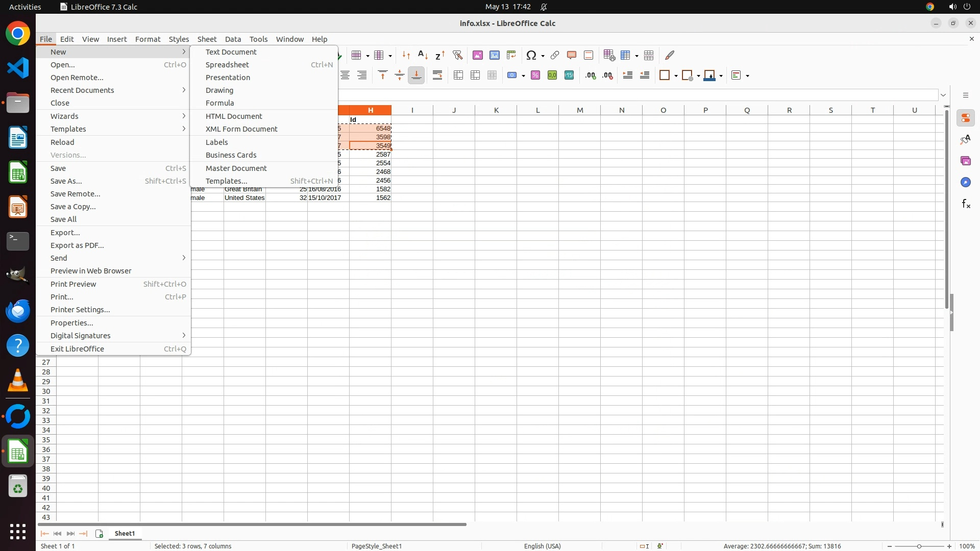Viewport: 980px width, 551px height.
Task: Click the Background Color swatch icon
Action: (x=709, y=76)
